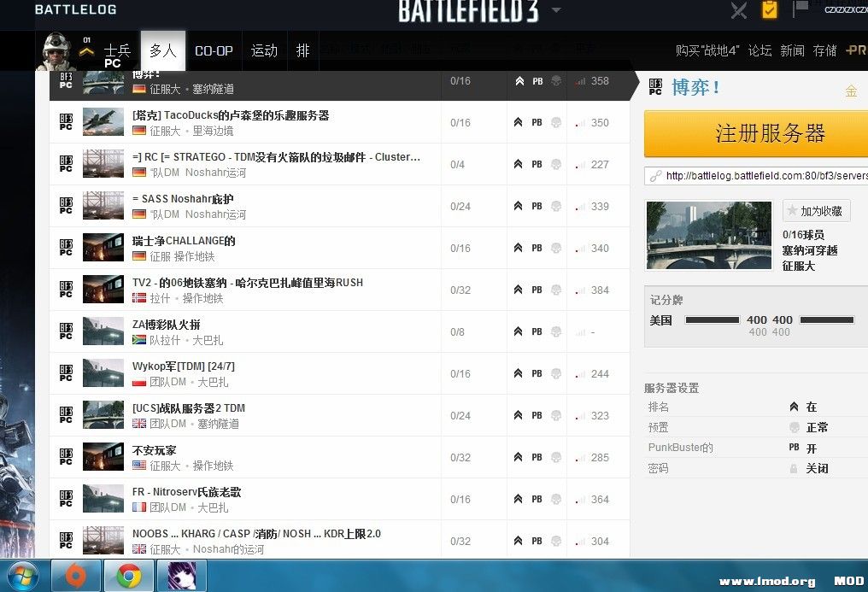The width and height of the screenshot is (868, 592).
Task: Click the Norwegian flag on the TV2 server row
Action: [139, 298]
